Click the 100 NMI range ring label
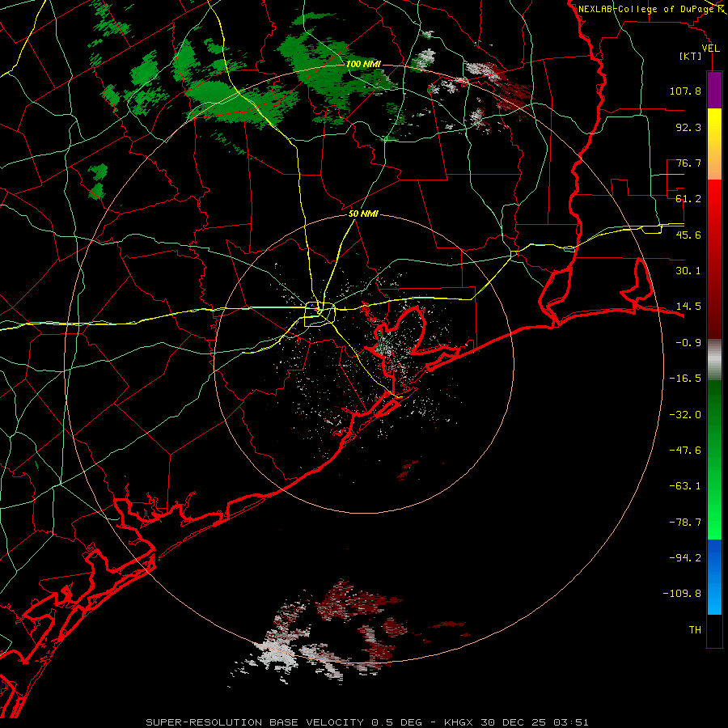Image resolution: width=728 pixels, height=728 pixels. [x=363, y=64]
